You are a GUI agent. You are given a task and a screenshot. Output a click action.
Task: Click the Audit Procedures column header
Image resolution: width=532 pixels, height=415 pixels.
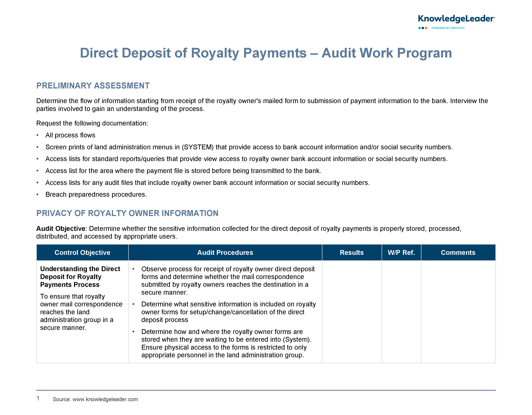pos(225,252)
